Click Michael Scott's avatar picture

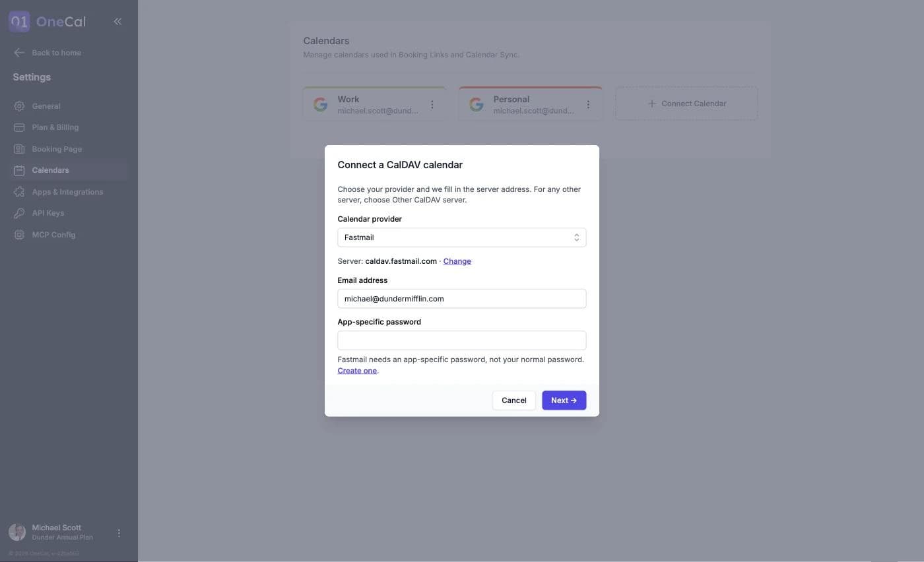[17, 532]
